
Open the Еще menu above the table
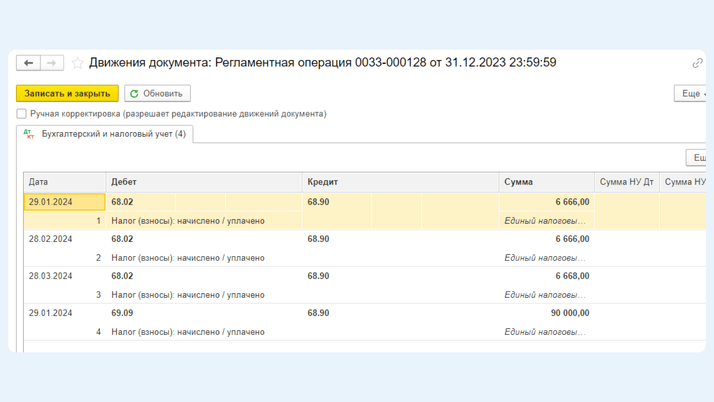pyautogui.click(x=698, y=158)
